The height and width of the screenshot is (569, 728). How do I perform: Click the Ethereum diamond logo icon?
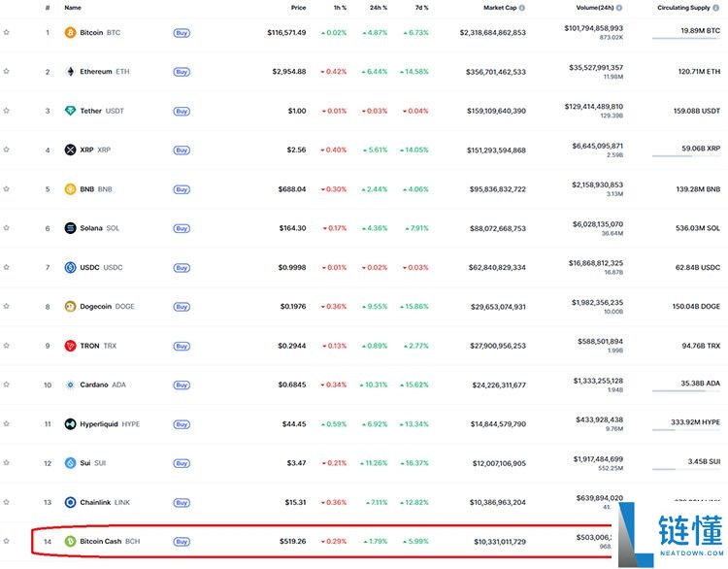point(70,72)
